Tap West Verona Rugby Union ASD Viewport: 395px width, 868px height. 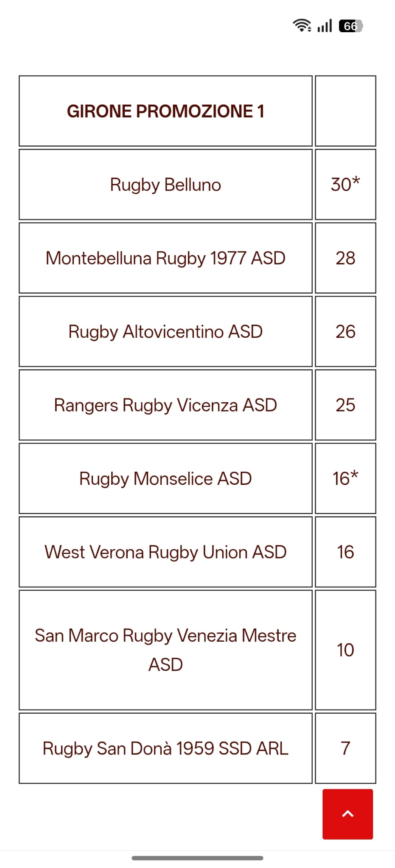pos(165,552)
